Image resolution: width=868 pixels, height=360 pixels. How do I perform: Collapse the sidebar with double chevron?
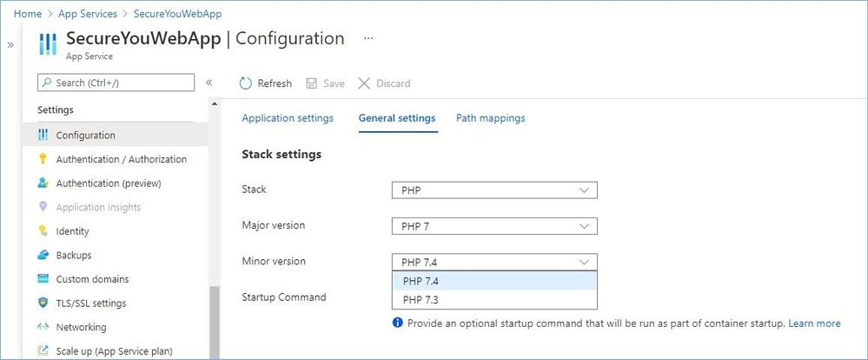[x=209, y=83]
